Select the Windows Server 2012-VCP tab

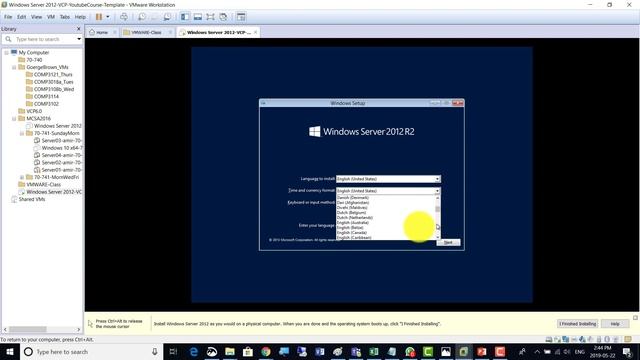219,32
